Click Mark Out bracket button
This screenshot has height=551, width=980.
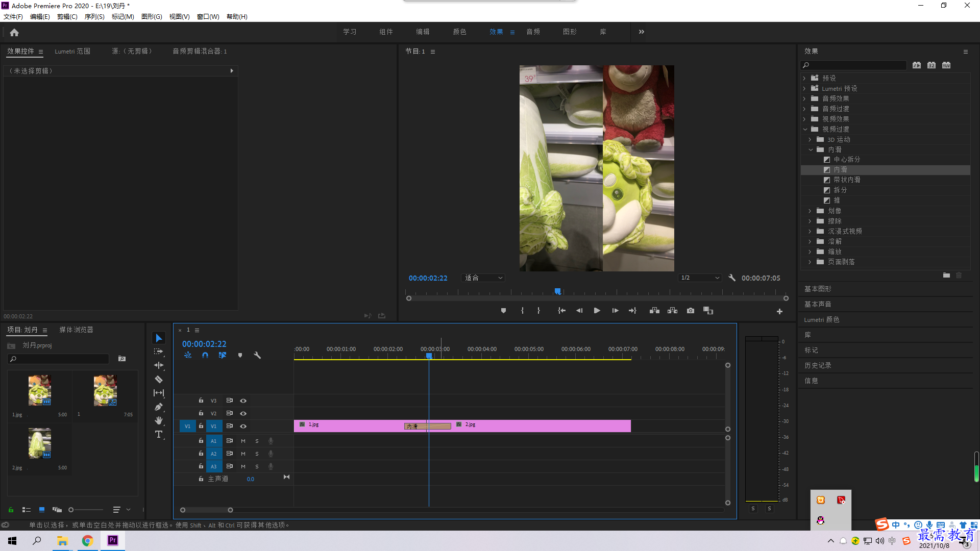click(538, 311)
